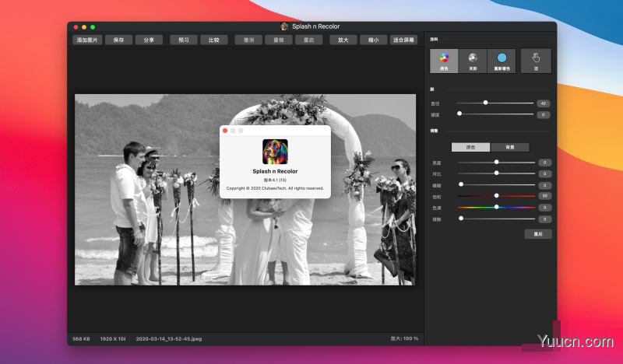Click the bottom adjustment slider
Image resolution: width=623 pixels, height=364 pixels.
(496, 219)
